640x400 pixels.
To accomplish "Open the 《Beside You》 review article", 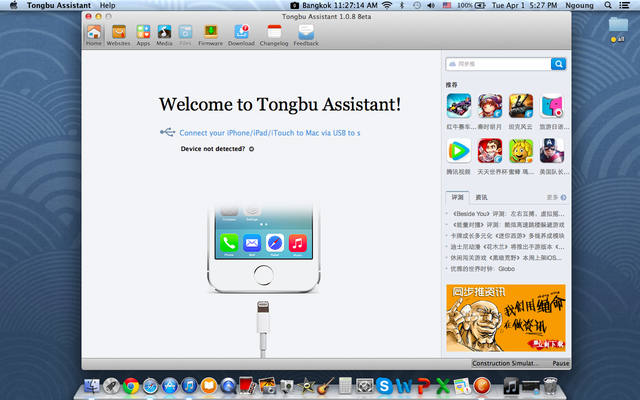I will pyautogui.click(x=508, y=214).
